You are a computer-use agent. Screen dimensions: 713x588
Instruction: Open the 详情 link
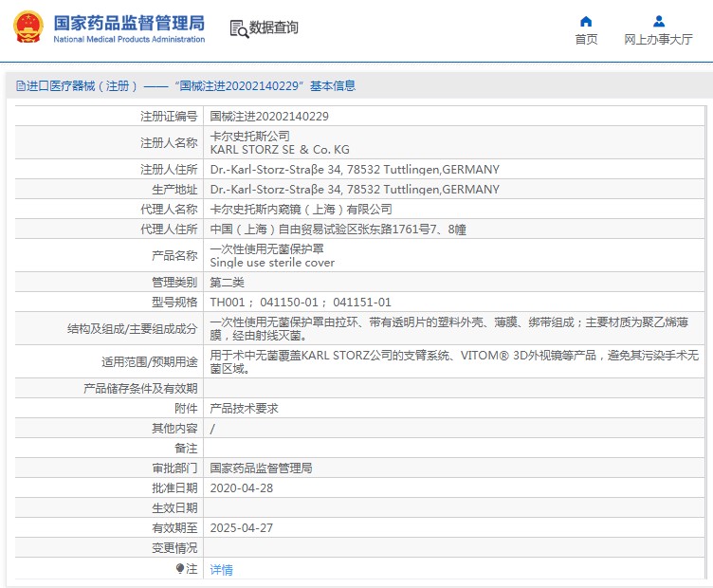(x=222, y=569)
